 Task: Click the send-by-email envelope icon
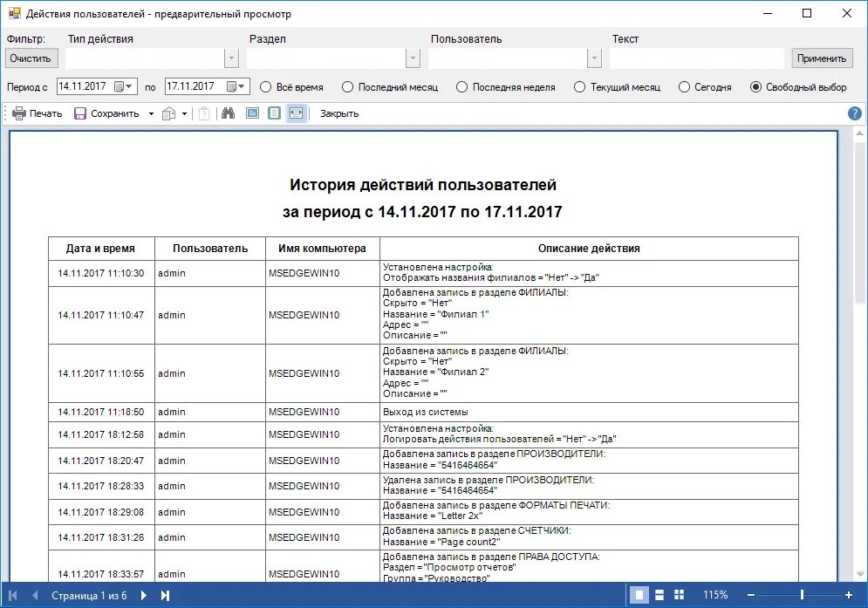pos(169,113)
